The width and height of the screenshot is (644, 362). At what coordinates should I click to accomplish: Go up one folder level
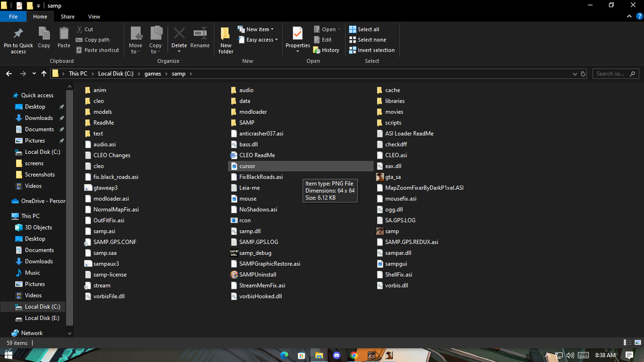pos(44,73)
